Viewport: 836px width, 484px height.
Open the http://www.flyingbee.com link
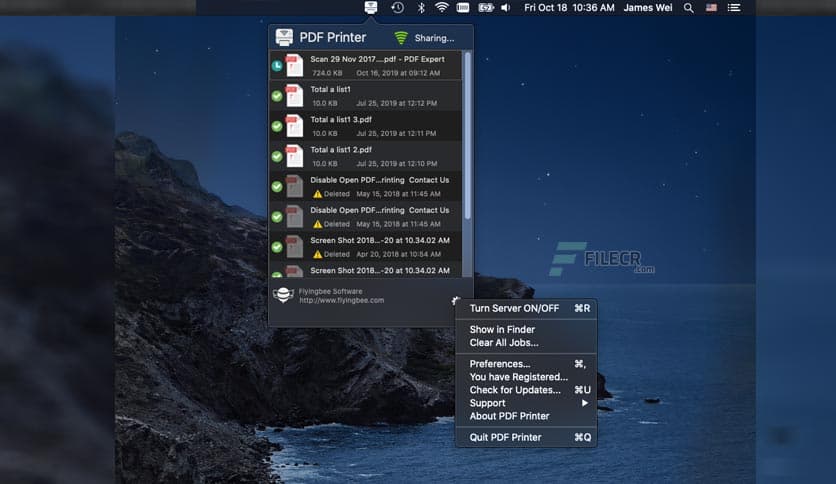click(341, 301)
